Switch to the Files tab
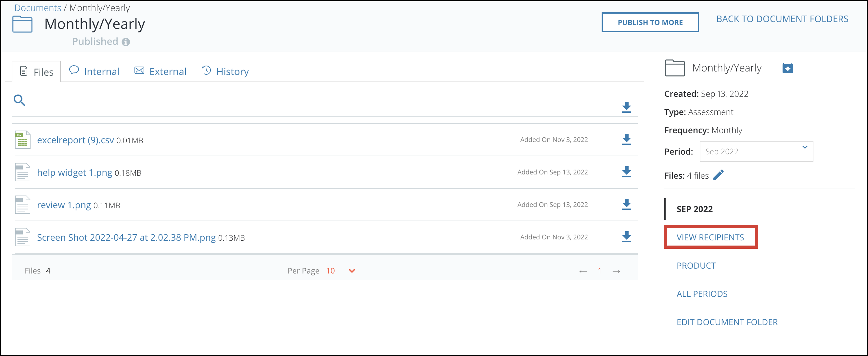The image size is (868, 356). point(36,72)
